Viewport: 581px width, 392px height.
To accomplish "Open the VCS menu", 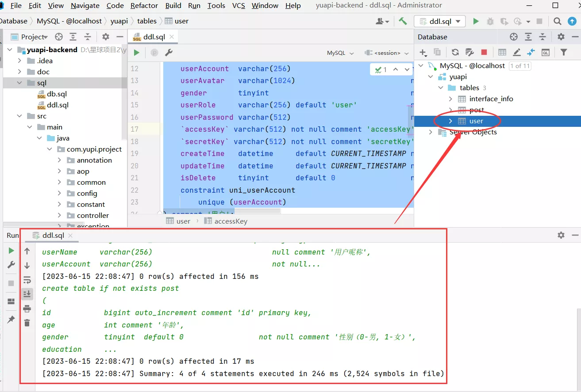I will point(239,5).
